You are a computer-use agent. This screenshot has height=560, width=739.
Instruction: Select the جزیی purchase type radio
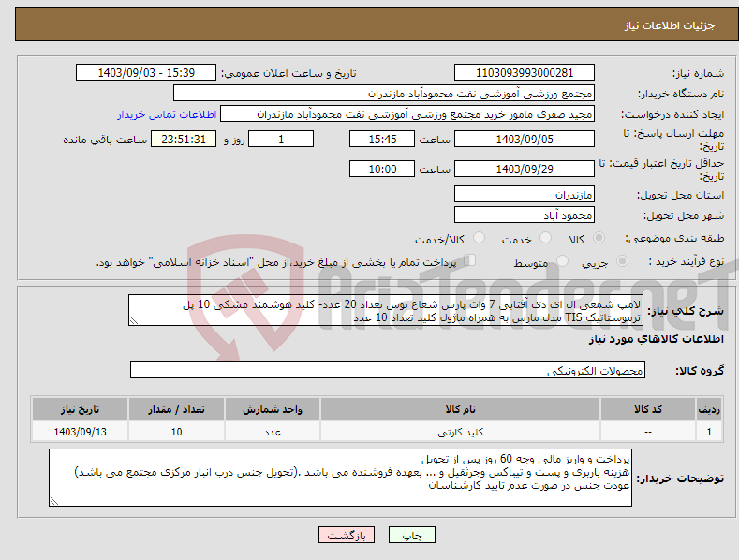tap(622, 260)
